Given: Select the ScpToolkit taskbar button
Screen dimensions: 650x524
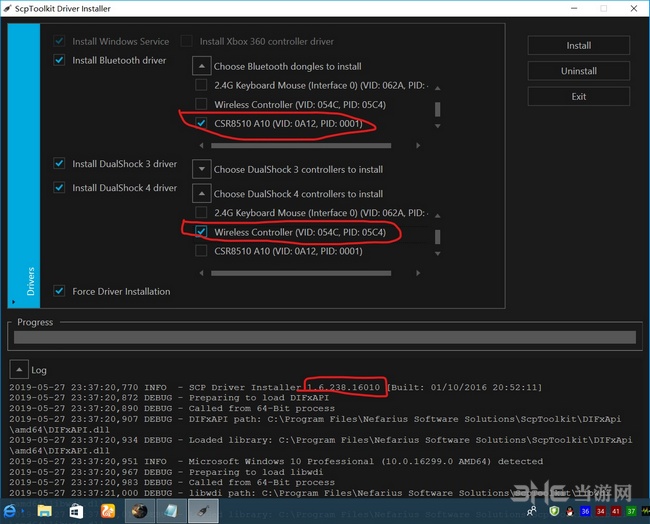Looking at the screenshot, I should [203, 511].
